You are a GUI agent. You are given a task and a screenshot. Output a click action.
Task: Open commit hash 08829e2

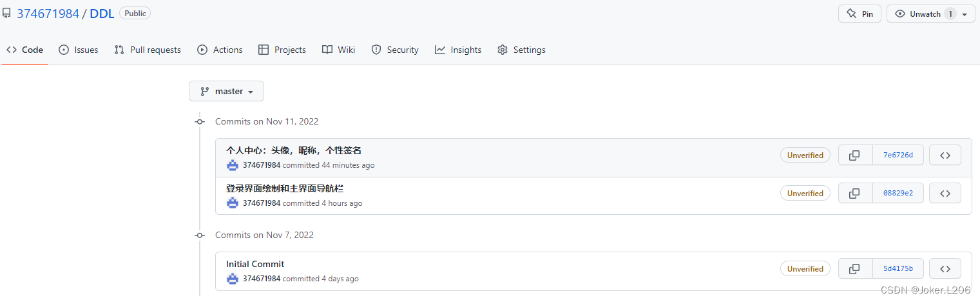tap(898, 193)
